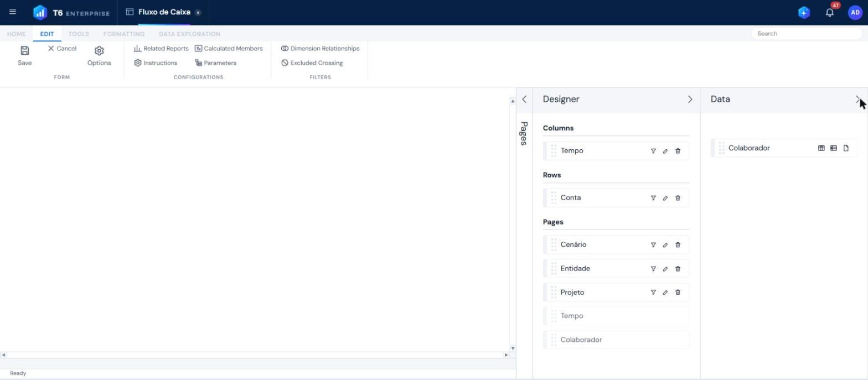Click the horizontal scroll left arrow
Viewport: 868px width, 380px height.
pyautogui.click(x=3, y=355)
